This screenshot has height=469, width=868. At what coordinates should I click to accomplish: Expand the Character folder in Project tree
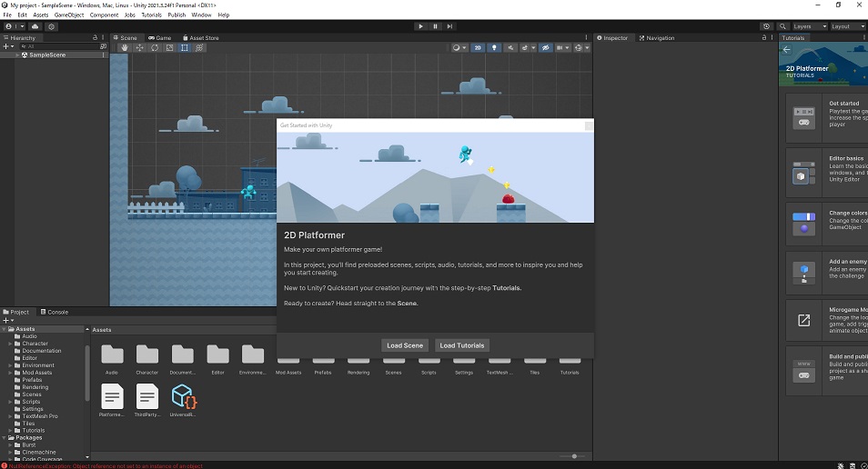(10, 344)
